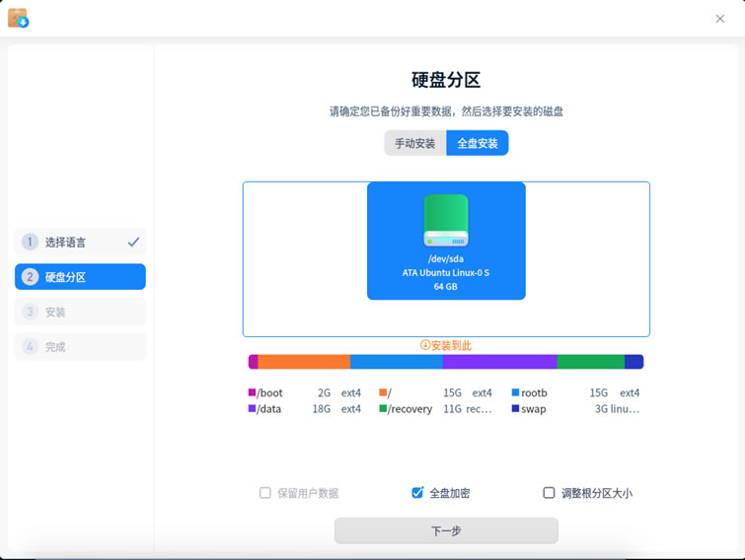Click the 2G size of /boot
Viewport: 745px width, 560px height.
coord(324,393)
